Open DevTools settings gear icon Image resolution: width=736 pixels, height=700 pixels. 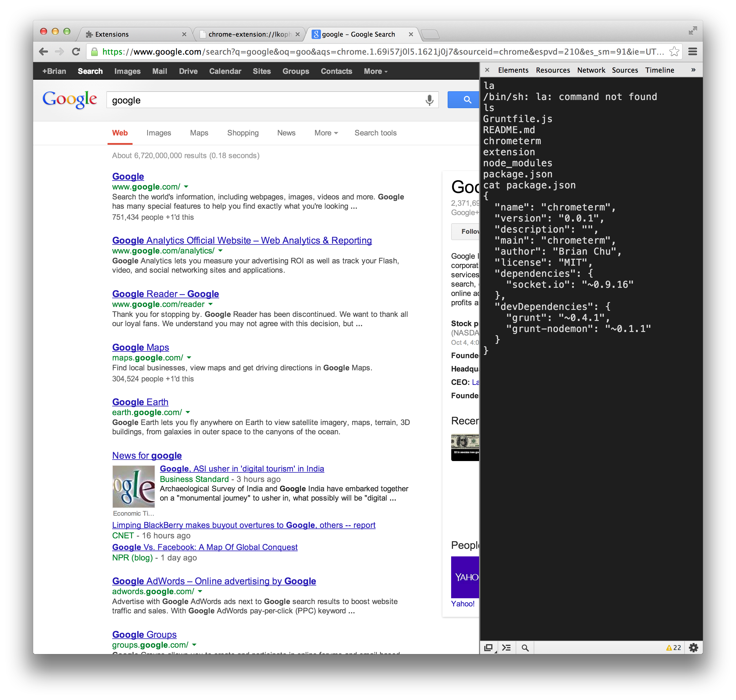coord(693,648)
